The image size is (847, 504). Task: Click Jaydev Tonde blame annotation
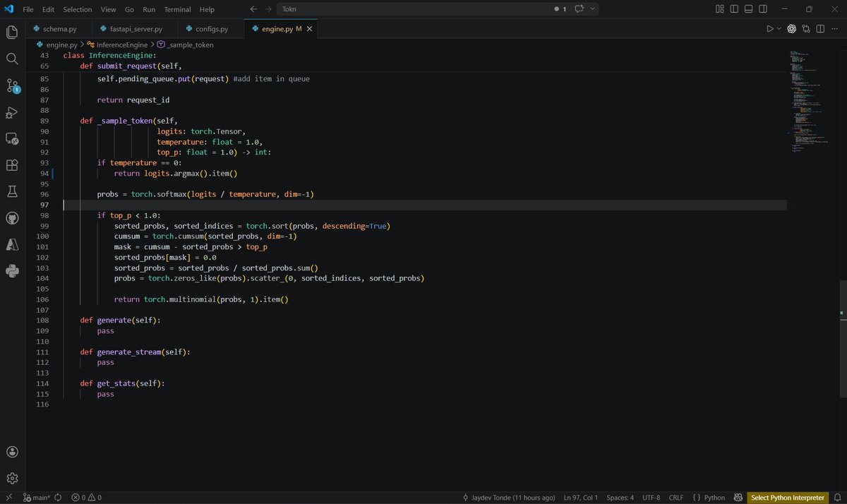pos(508,498)
